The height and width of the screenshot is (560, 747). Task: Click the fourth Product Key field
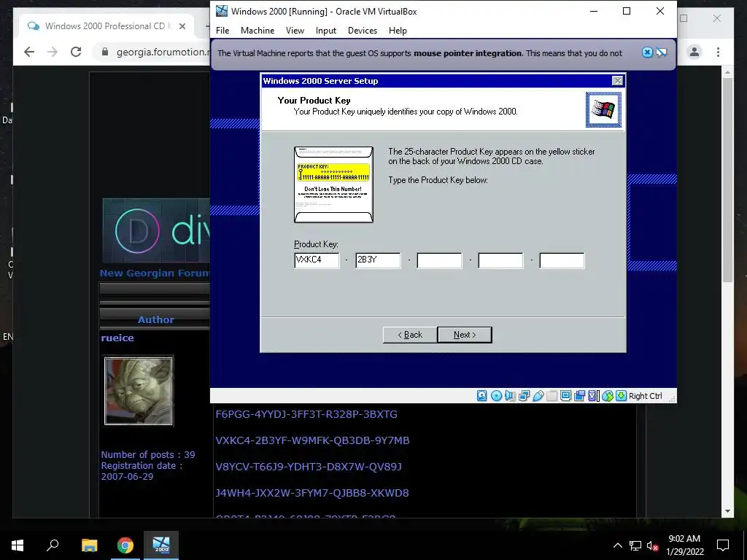click(x=500, y=260)
